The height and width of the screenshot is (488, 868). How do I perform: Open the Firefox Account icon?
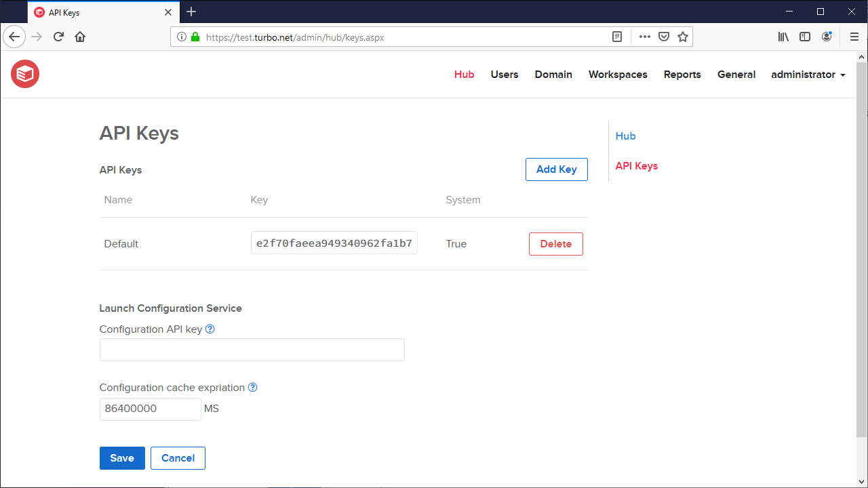click(x=827, y=37)
